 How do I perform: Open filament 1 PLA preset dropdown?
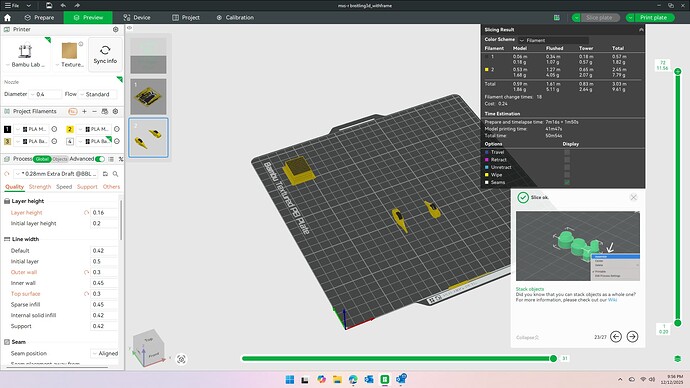pyautogui.click(x=31, y=129)
